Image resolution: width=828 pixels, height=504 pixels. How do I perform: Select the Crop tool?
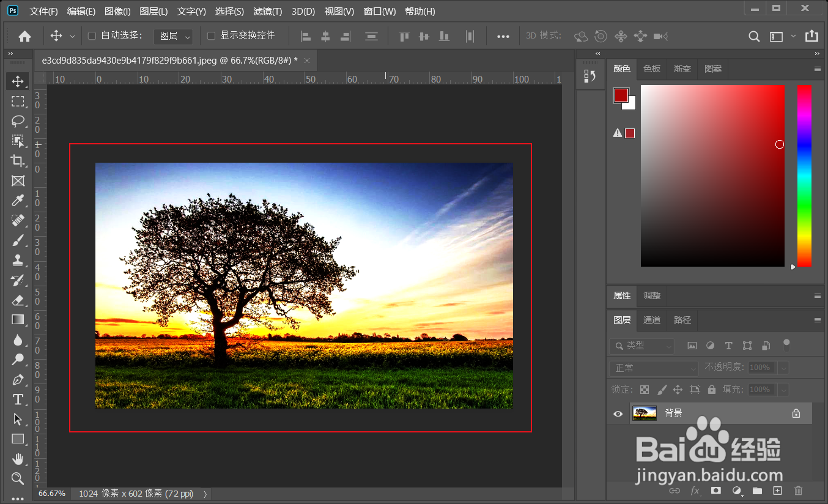pos(18,161)
